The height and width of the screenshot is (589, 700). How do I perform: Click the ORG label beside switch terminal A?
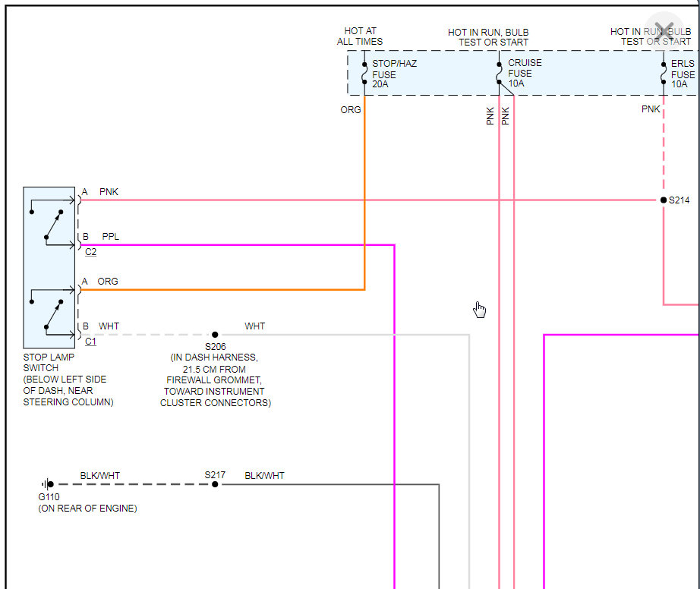pos(108,282)
